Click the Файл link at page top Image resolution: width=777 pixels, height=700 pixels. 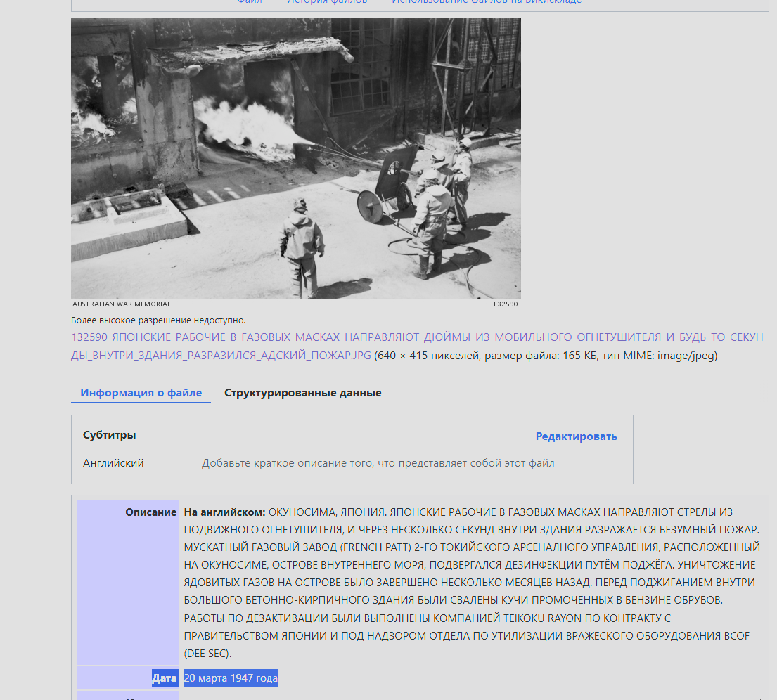point(250,2)
